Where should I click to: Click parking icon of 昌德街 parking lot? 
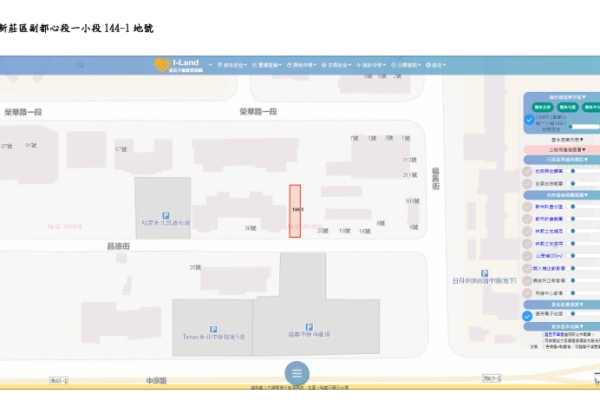click(166, 216)
